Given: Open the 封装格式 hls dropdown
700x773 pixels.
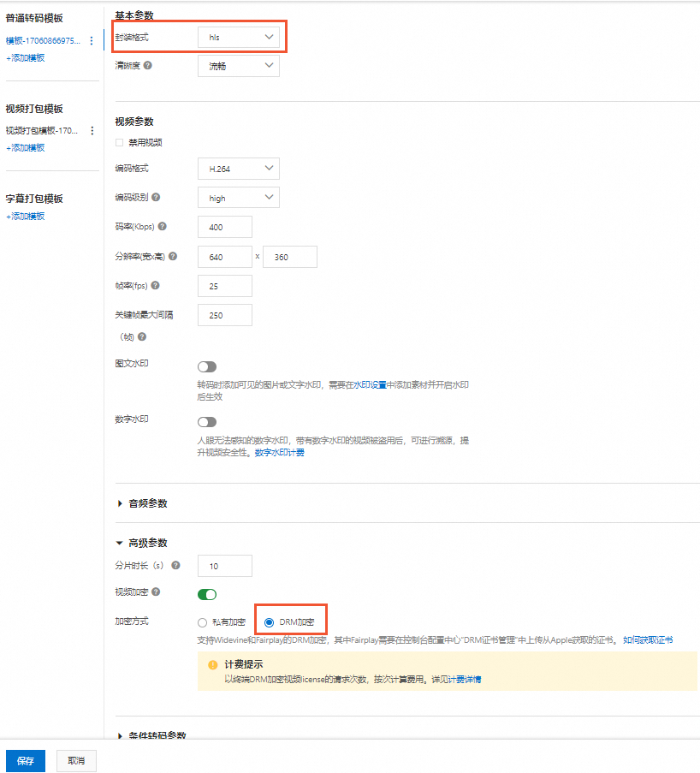Looking at the screenshot, I should [x=238, y=37].
